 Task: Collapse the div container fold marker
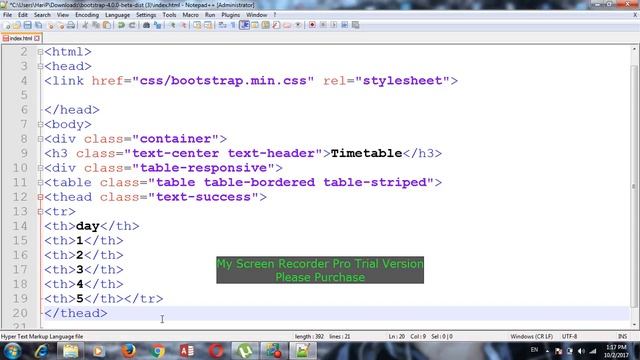coord(40,139)
